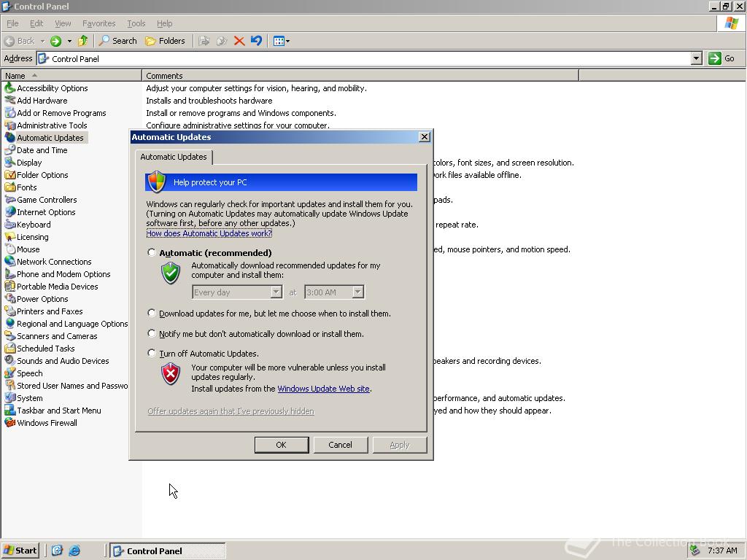Open the View menu
The width and height of the screenshot is (747, 560).
(x=63, y=23)
